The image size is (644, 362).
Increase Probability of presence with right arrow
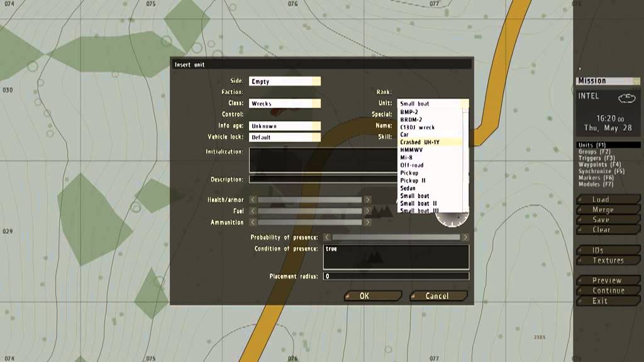(465, 237)
